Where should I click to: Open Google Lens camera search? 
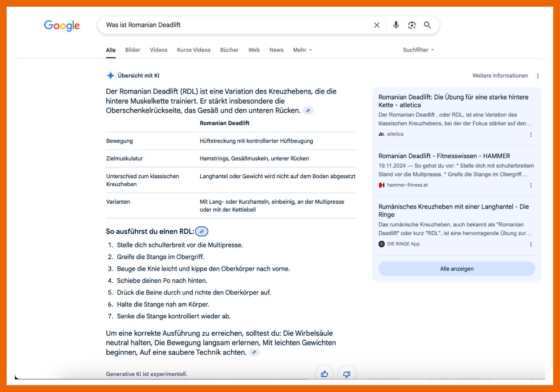point(411,25)
